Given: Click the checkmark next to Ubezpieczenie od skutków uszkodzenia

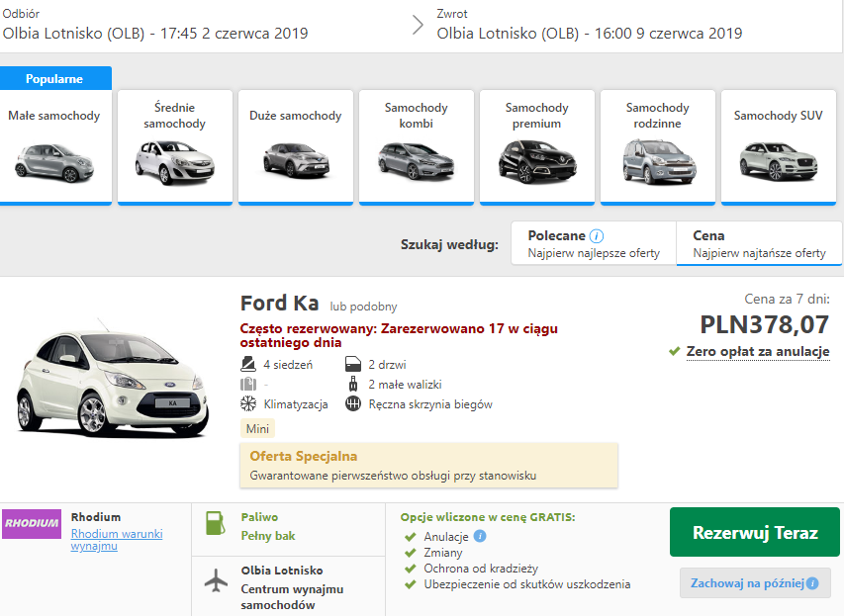Looking at the screenshot, I should (x=411, y=584).
